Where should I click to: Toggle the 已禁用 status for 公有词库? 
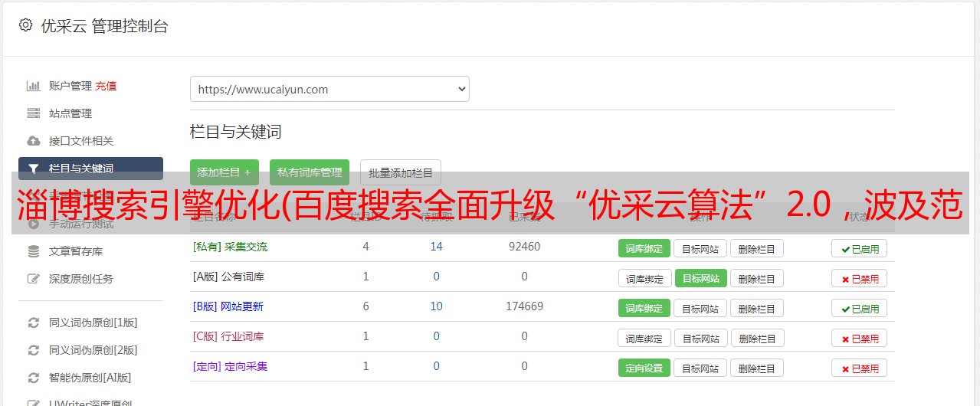[860, 278]
